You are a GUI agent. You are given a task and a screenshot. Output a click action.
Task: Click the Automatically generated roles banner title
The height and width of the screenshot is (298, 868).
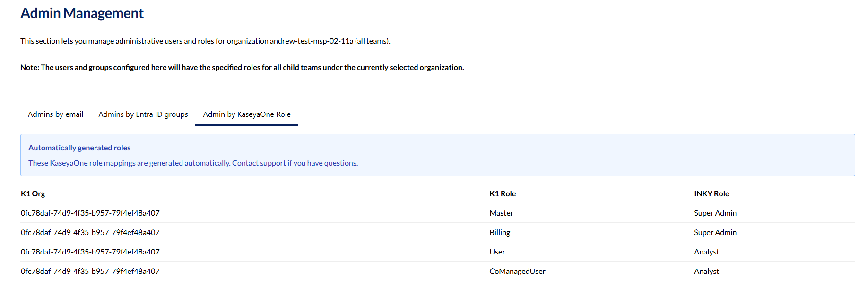click(79, 148)
